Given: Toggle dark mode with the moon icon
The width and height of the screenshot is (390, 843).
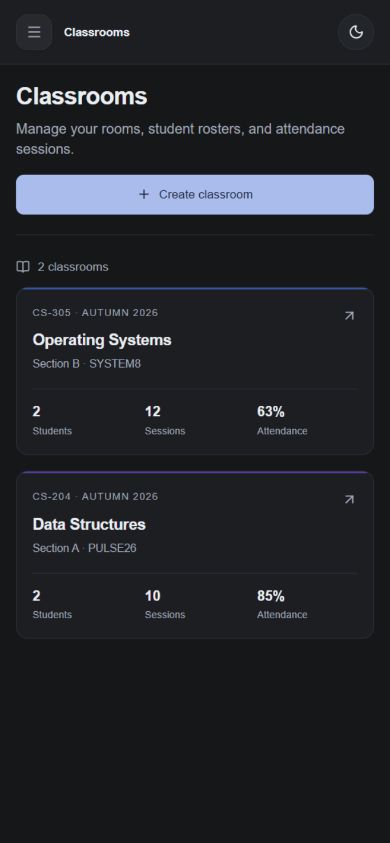Looking at the screenshot, I should pyautogui.click(x=356, y=32).
